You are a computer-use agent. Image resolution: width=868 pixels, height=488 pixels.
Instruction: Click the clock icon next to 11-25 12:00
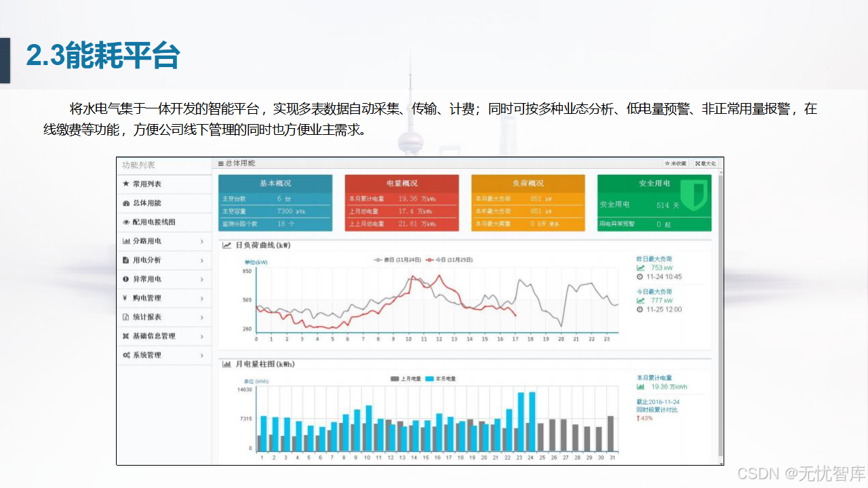pyautogui.click(x=640, y=310)
